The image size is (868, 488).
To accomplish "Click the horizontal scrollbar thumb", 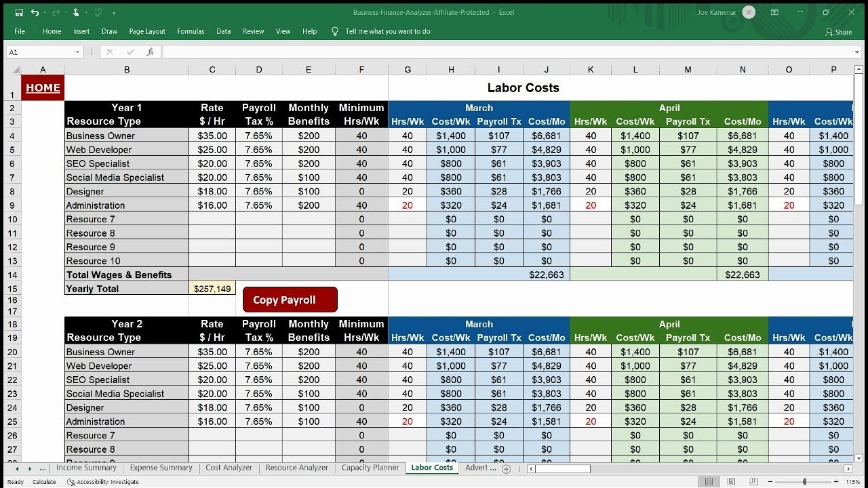I will 563,469.
